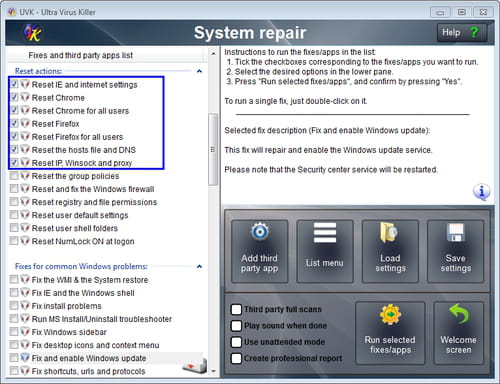Screen dimensions: 500x384
Task: Select Reset user shell folders item
Action: click(75, 228)
